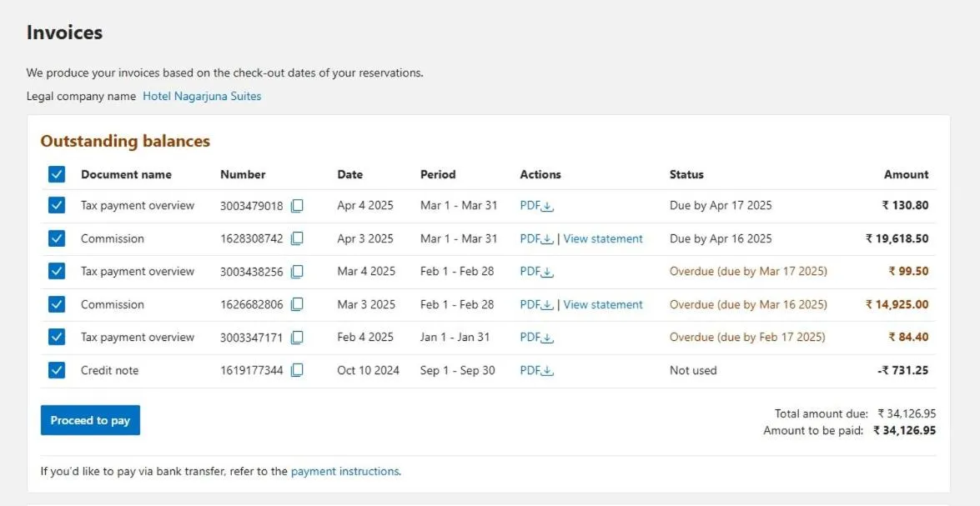The width and height of the screenshot is (980, 506).
Task: Download PDF for Jan 1 - Jan 31 tax overview
Action: pyautogui.click(x=536, y=338)
